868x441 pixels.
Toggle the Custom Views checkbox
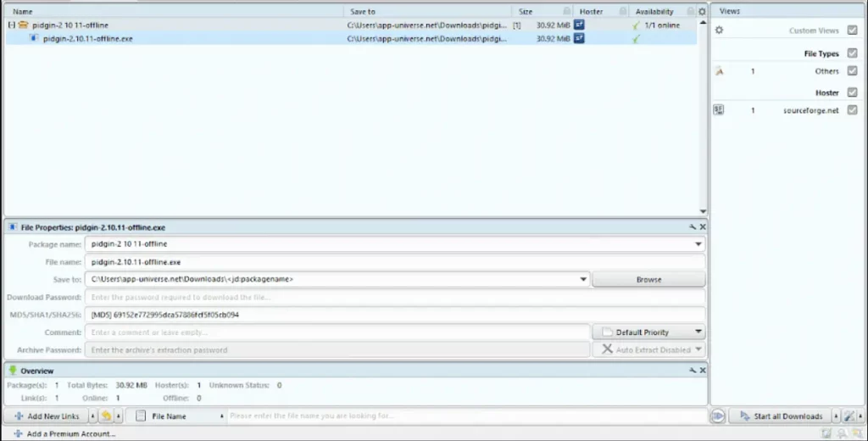click(853, 30)
